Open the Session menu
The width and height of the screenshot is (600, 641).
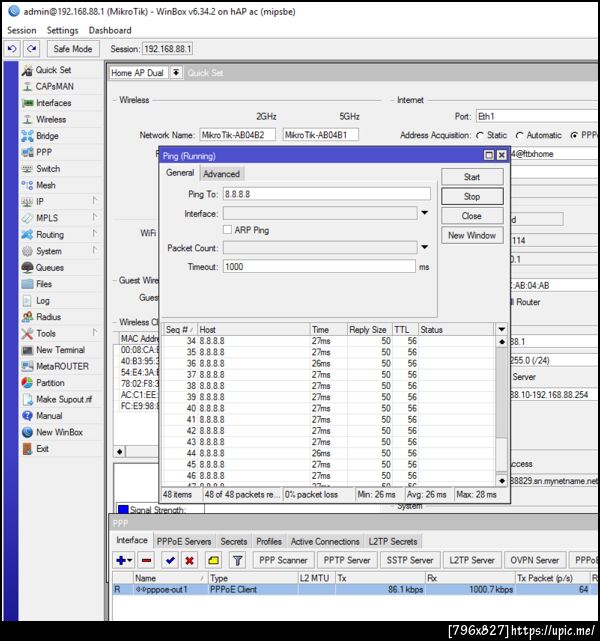pos(22,30)
